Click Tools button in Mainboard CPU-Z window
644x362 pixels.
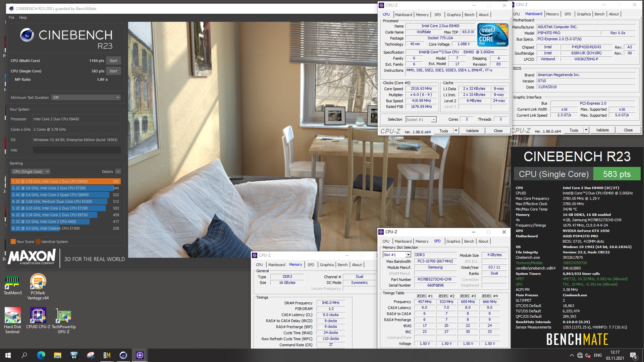(x=574, y=130)
